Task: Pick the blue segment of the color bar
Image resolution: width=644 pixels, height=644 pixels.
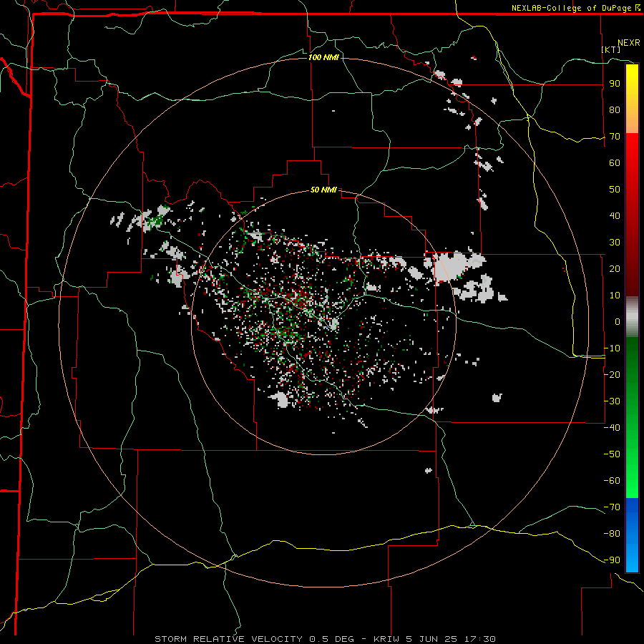Action: click(x=632, y=535)
